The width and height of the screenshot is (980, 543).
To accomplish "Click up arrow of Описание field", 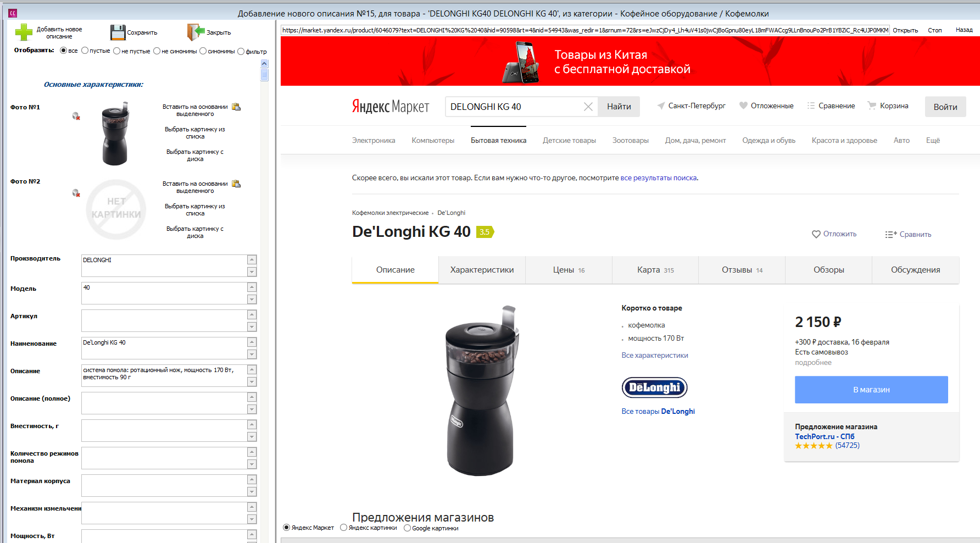I will pyautogui.click(x=252, y=369).
